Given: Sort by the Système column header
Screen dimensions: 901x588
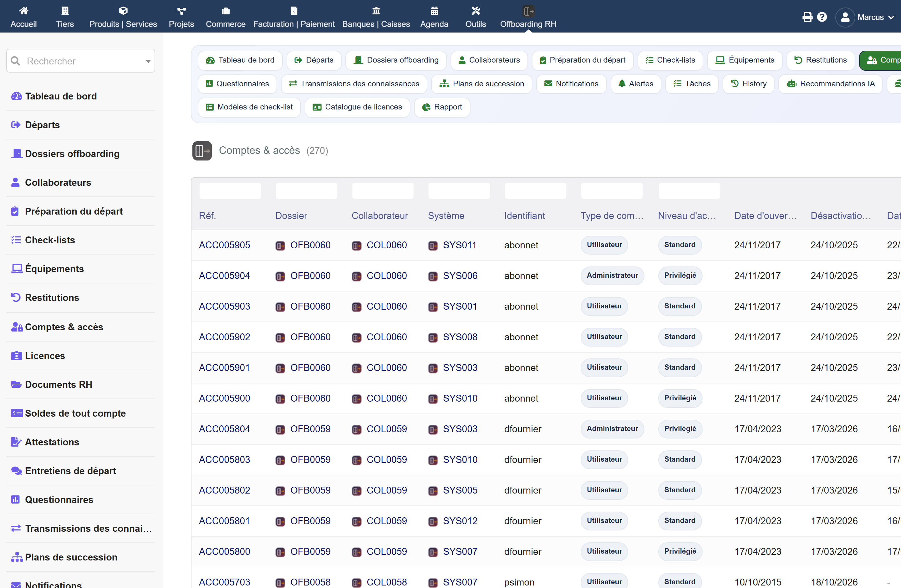Looking at the screenshot, I should (x=446, y=216).
